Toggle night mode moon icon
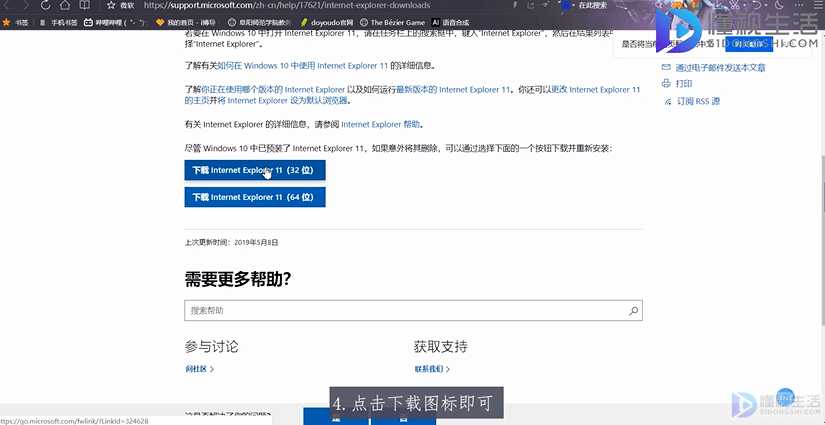The height and width of the screenshot is (425, 825). click(778, 5)
